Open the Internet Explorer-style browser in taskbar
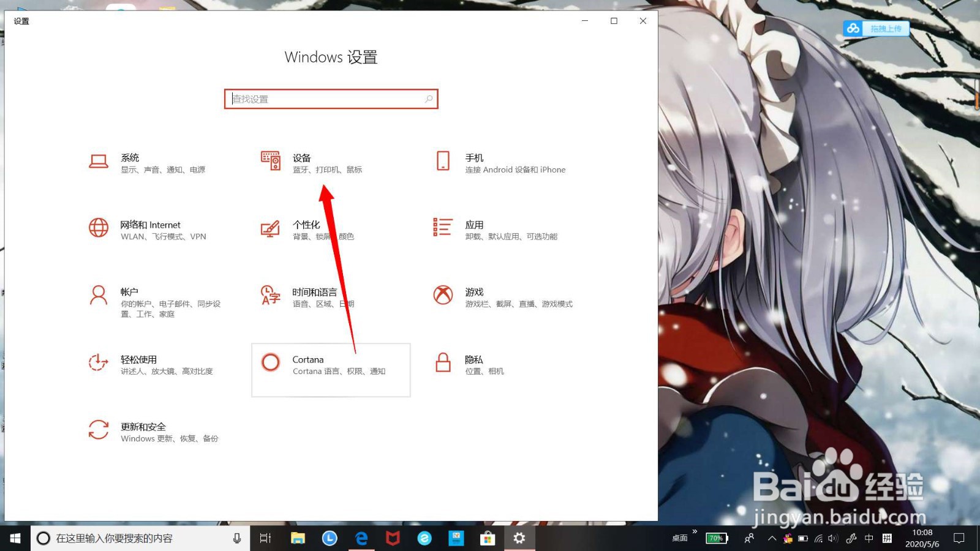980x551 pixels. (424, 538)
